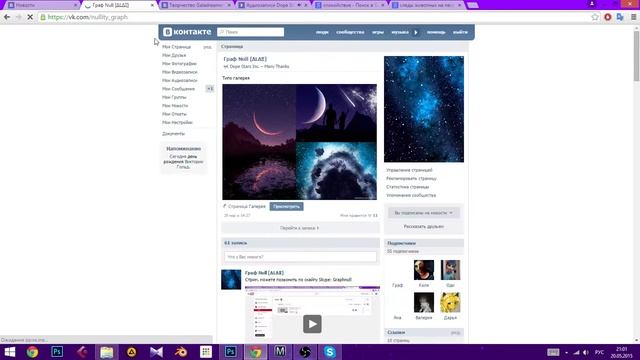
Task: Open the lake and crescent moon gallery photo
Action: [x=259, y=142]
